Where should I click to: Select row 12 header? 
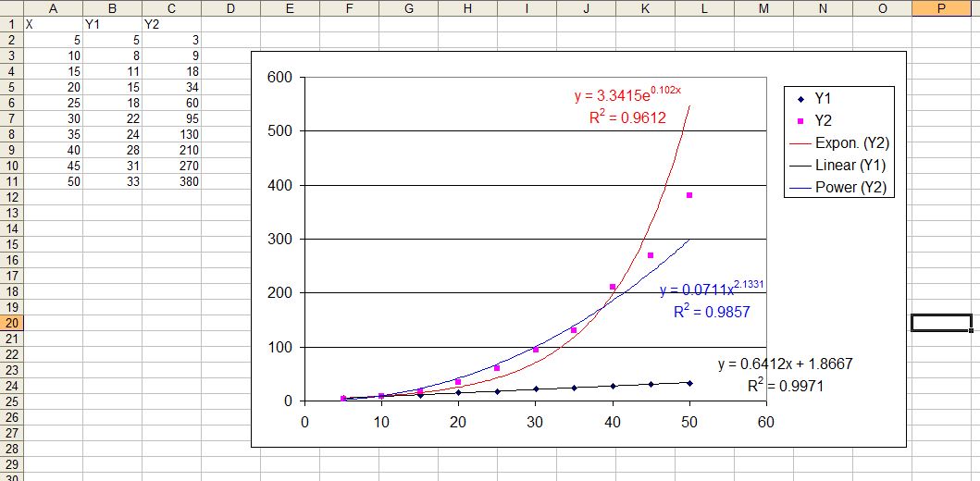point(12,197)
